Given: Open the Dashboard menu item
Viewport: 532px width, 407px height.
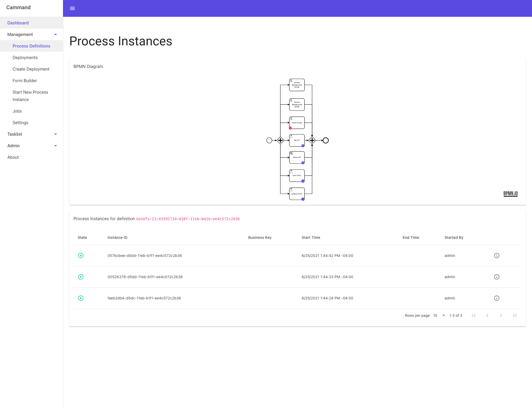Looking at the screenshot, I should [x=18, y=22].
